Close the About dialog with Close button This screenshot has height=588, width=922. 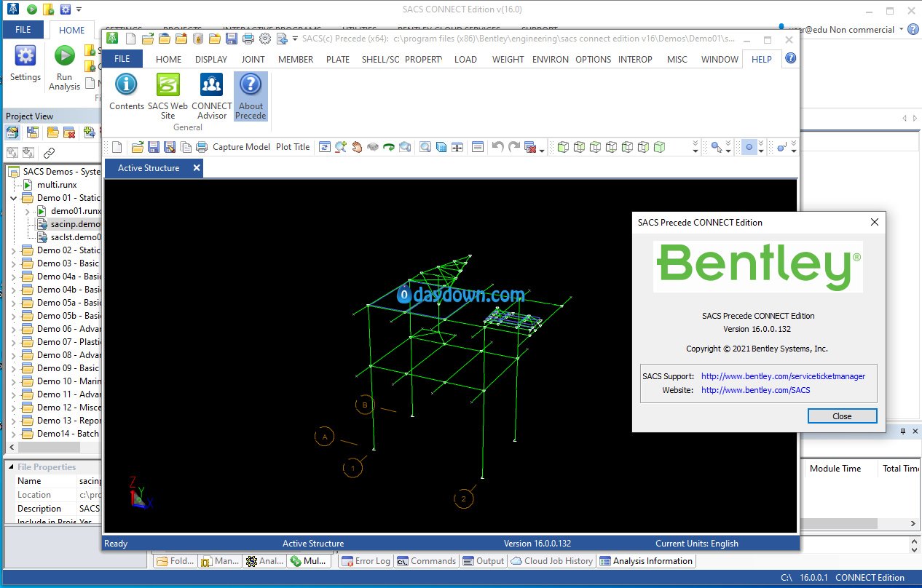[842, 416]
